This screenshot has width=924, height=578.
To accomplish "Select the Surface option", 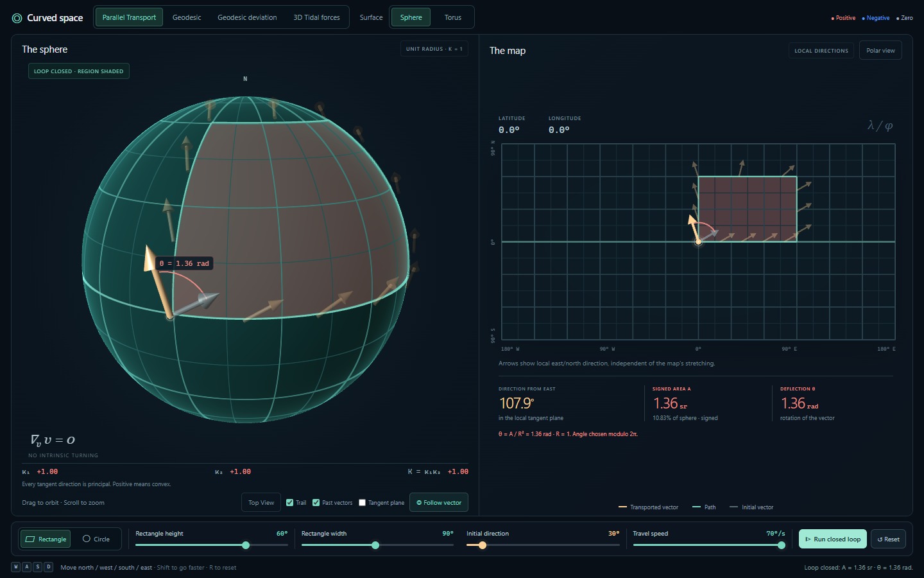I will [x=371, y=17].
